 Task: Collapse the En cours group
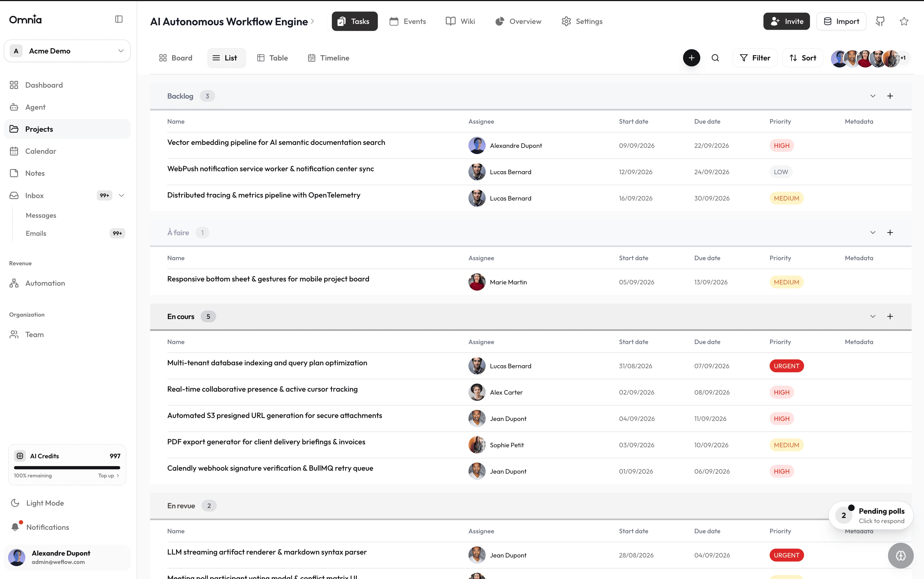click(x=873, y=316)
